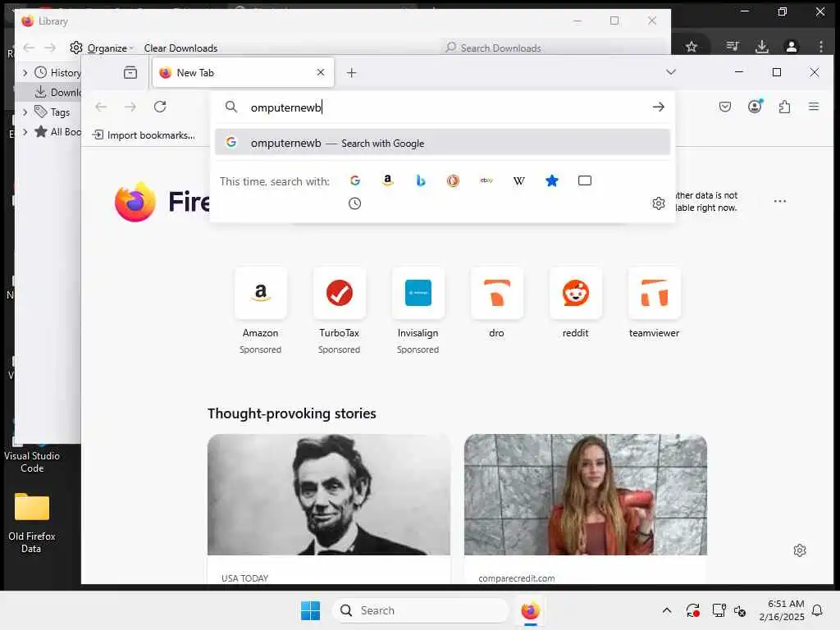This screenshot has width=840, height=630.
Task: Search bookmarks using the blue star icon
Action: 552,180
